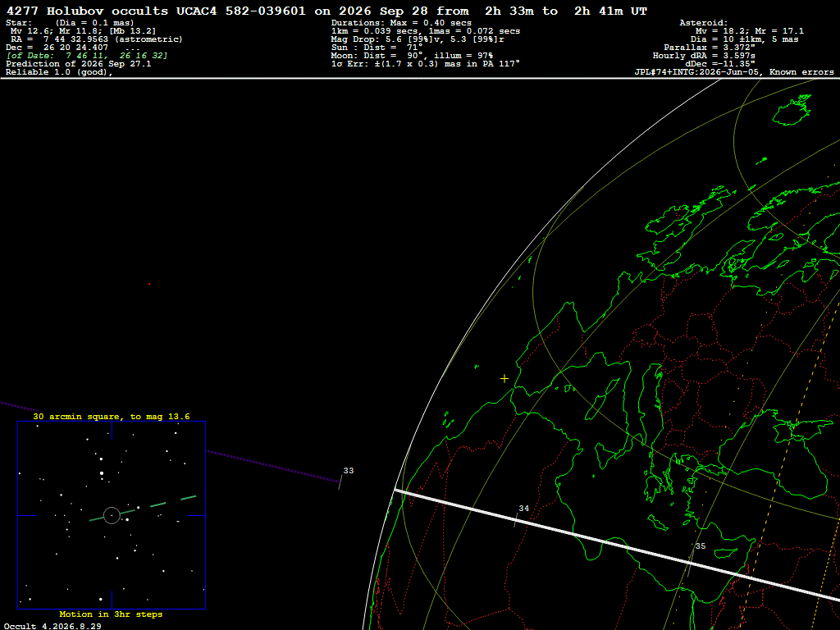Select the 34 minute marker on path
The image size is (840, 630).
517,519
